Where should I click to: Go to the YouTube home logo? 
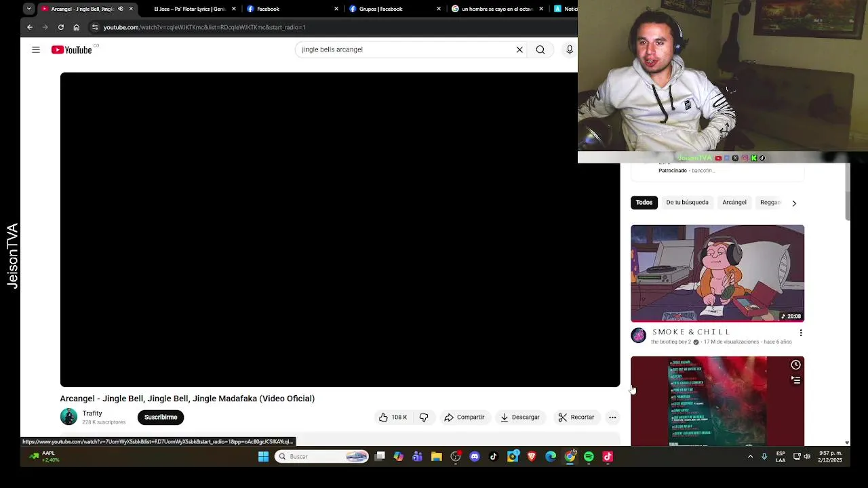click(x=72, y=49)
